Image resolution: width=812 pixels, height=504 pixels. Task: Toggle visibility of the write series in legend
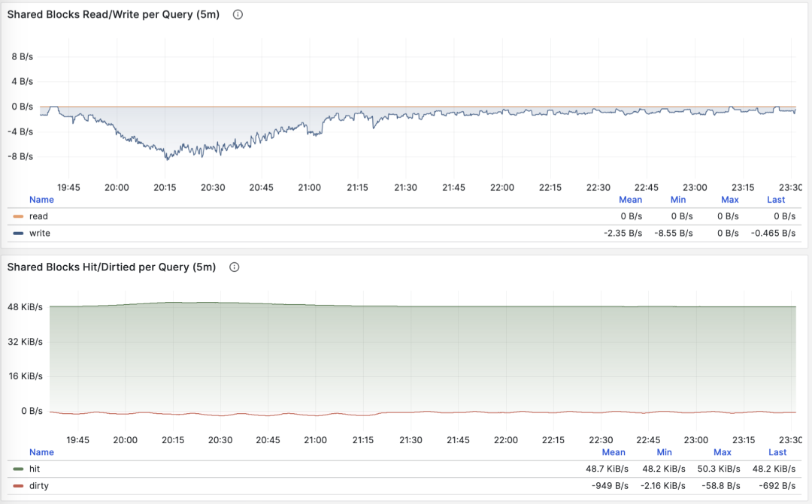39,234
